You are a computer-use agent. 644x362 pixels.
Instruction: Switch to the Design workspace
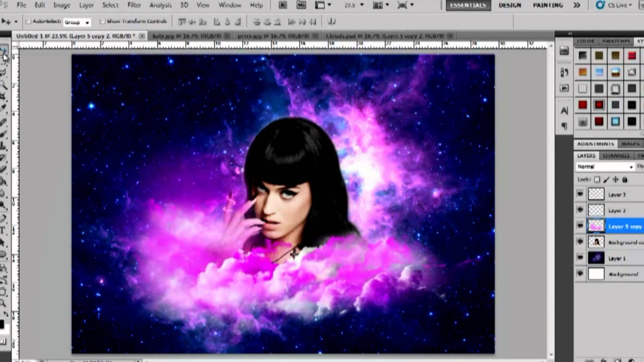pos(509,5)
